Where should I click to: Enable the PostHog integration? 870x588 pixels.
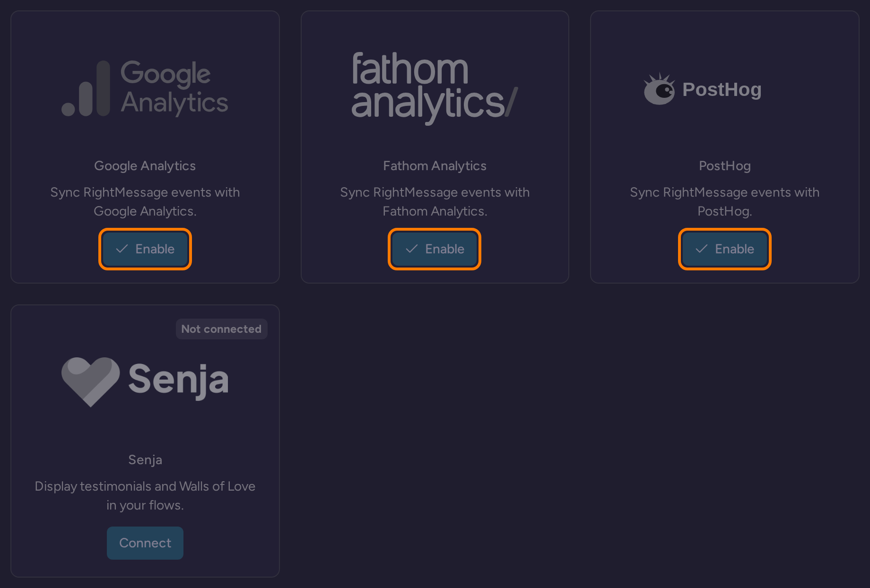pos(725,249)
